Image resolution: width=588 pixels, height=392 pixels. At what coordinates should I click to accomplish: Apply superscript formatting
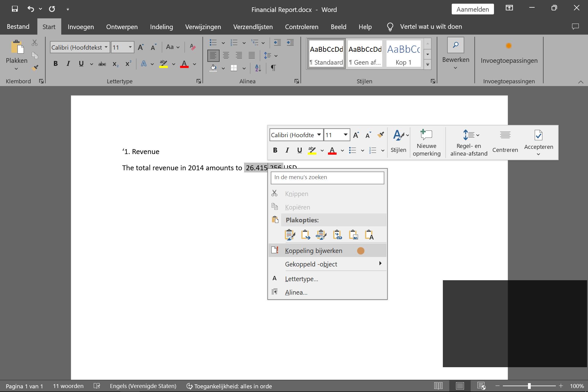128,64
